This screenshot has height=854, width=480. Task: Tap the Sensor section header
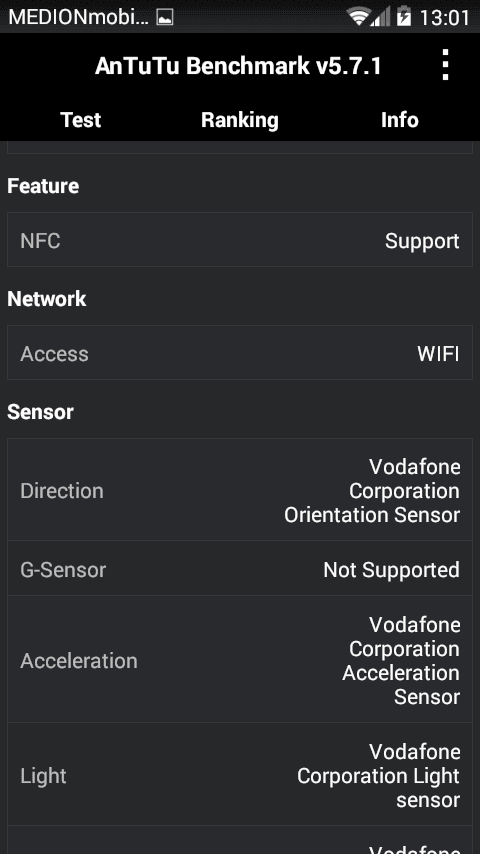(40, 412)
